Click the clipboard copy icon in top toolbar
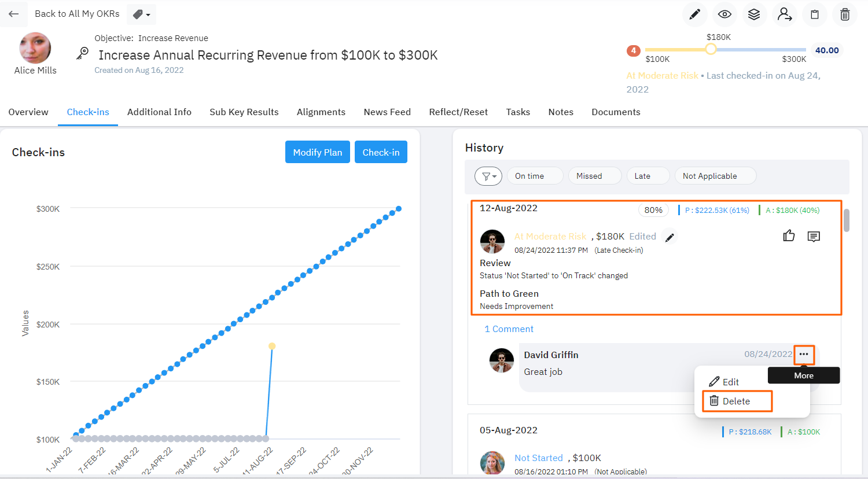868x479 pixels. pos(815,14)
